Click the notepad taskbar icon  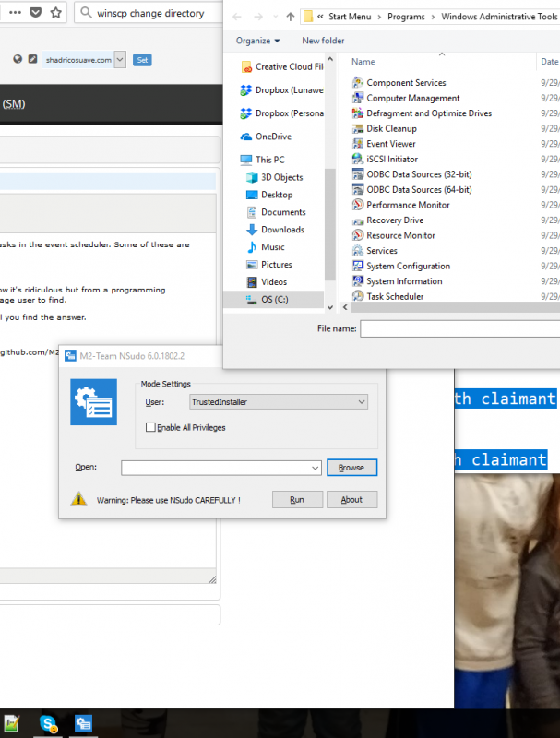(11, 723)
